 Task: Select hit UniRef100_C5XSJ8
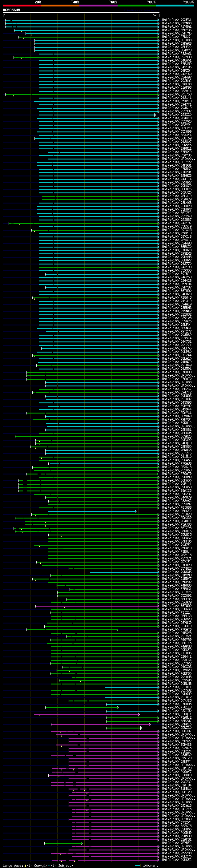click(177, 467)
